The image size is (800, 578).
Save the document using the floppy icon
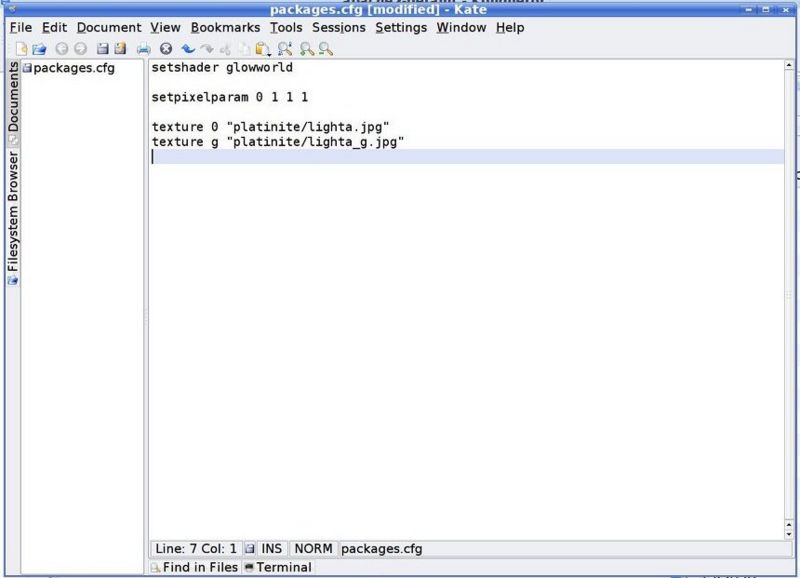click(x=102, y=48)
